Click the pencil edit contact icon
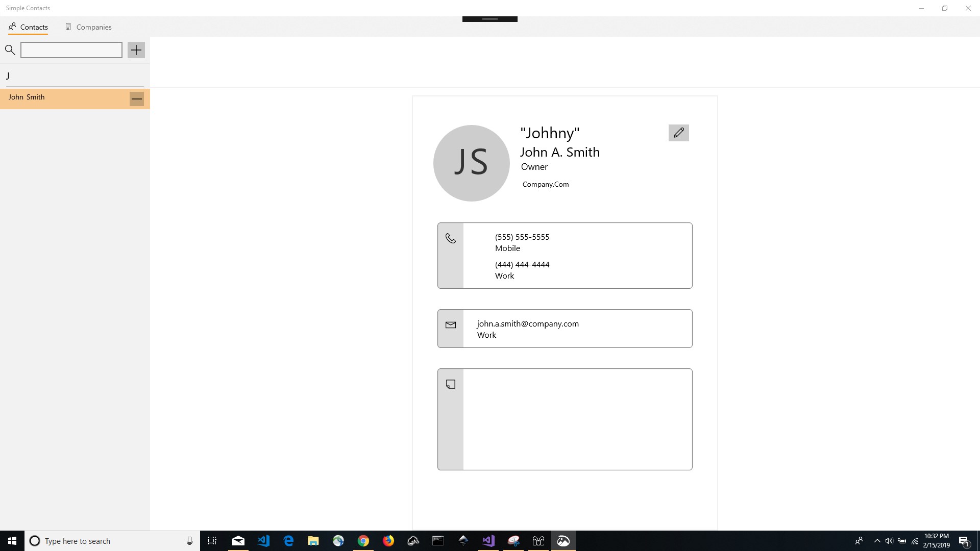Screen dimensions: 980x551 point(678,133)
